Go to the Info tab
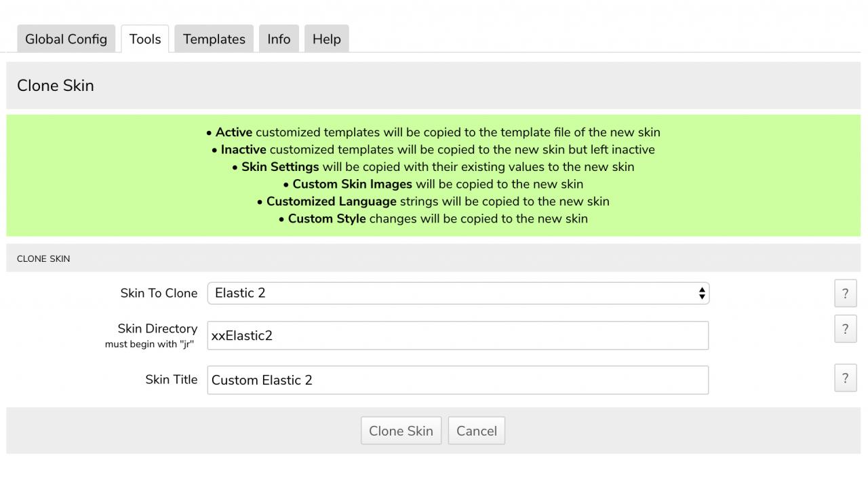This screenshot has width=868, height=481. 279,39
